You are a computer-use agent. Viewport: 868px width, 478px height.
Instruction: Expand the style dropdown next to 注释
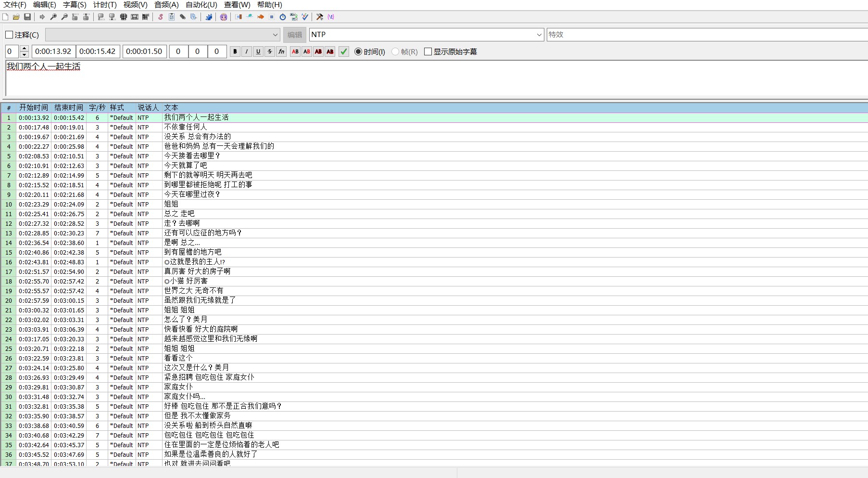[x=276, y=35]
